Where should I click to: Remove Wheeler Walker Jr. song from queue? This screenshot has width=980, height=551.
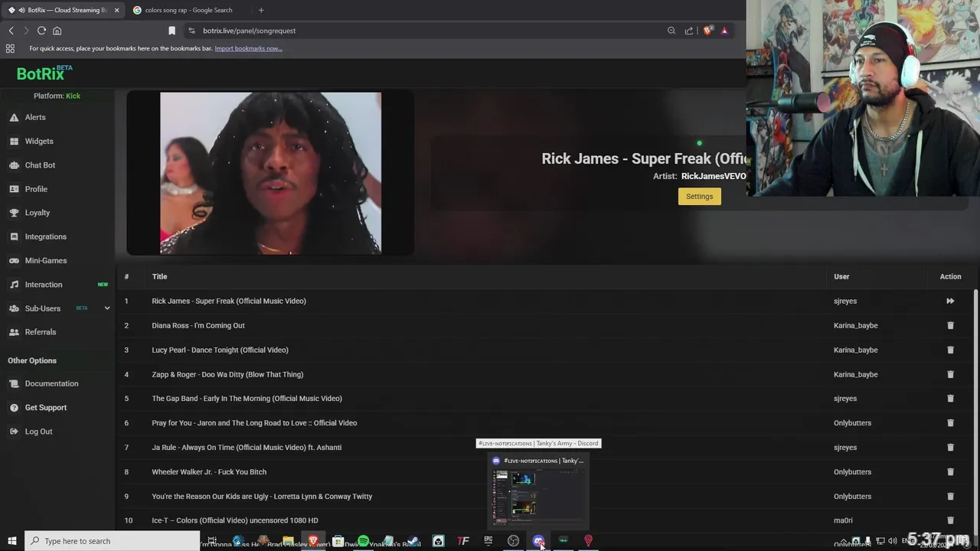point(950,471)
